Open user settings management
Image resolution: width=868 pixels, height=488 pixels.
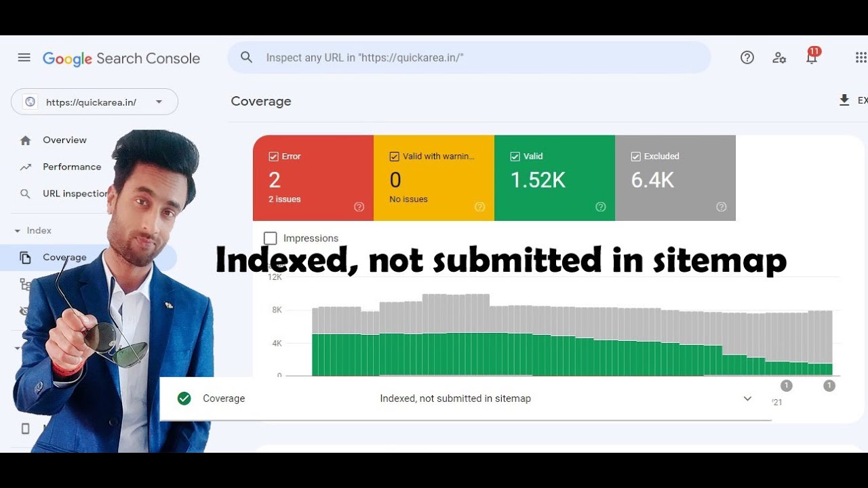coord(779,58)
